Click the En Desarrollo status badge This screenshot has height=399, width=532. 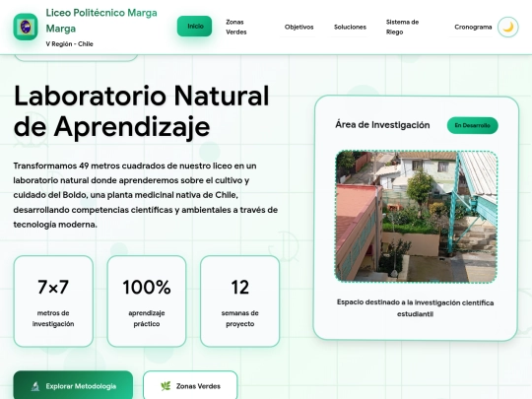[472, 125]
